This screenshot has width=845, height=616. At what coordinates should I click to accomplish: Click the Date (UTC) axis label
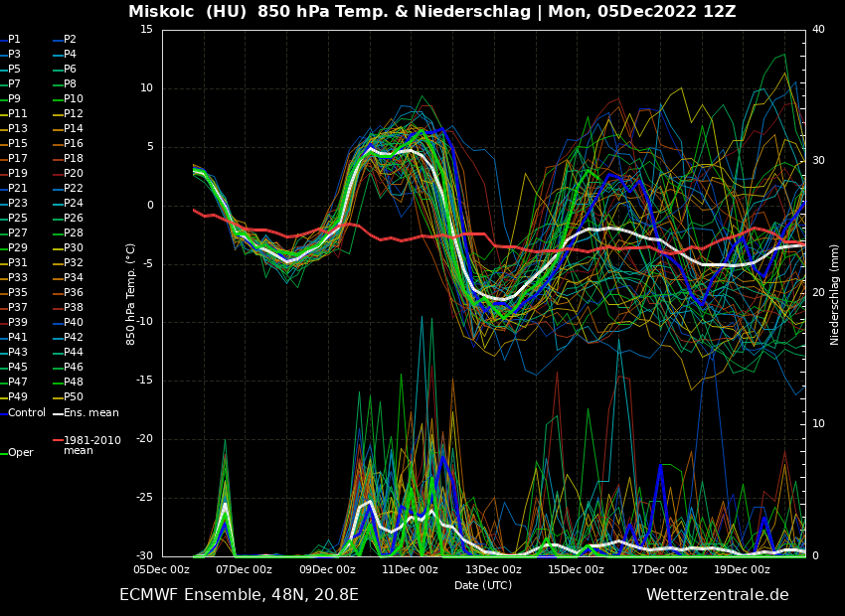click(x=483, y=585)
